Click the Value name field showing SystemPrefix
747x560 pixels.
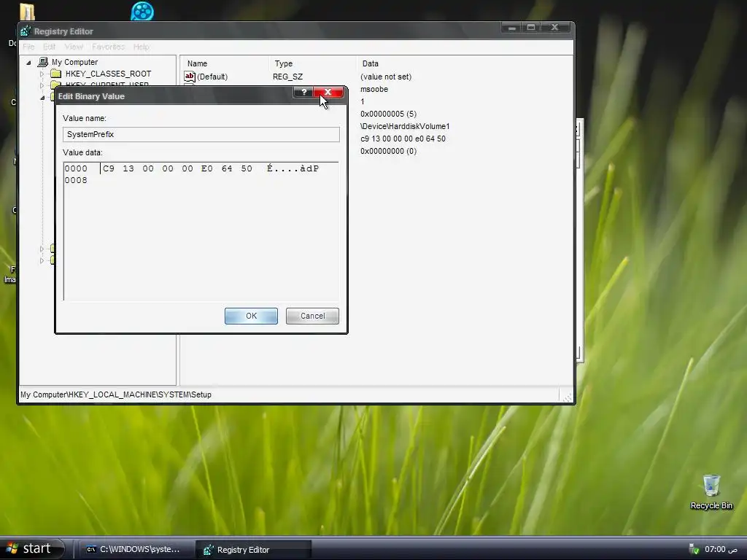[x=201, y=134]
